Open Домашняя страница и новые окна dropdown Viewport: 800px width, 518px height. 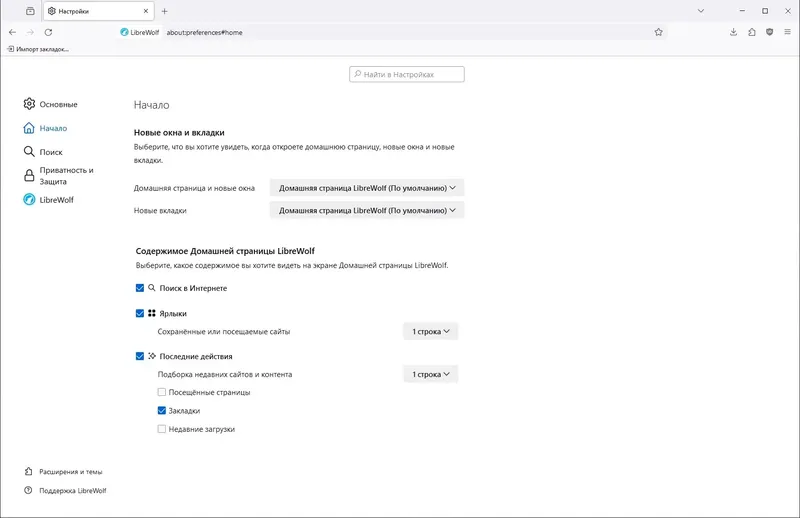(367, 188)
